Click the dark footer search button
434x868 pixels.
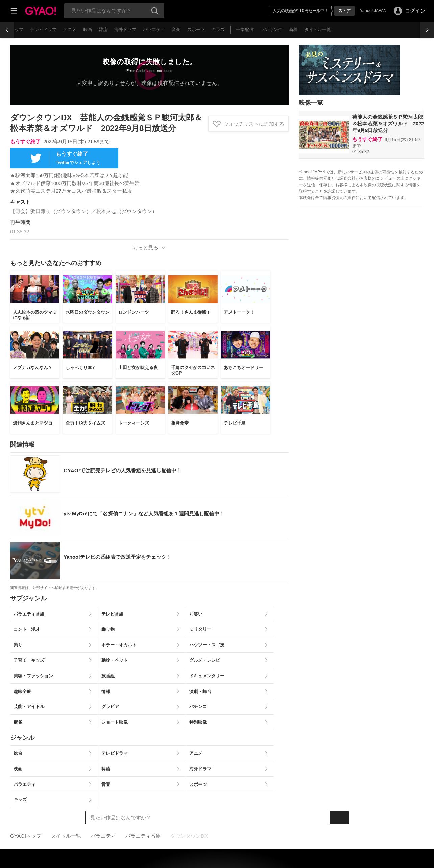pyautogui.click(x=339, y=817)
